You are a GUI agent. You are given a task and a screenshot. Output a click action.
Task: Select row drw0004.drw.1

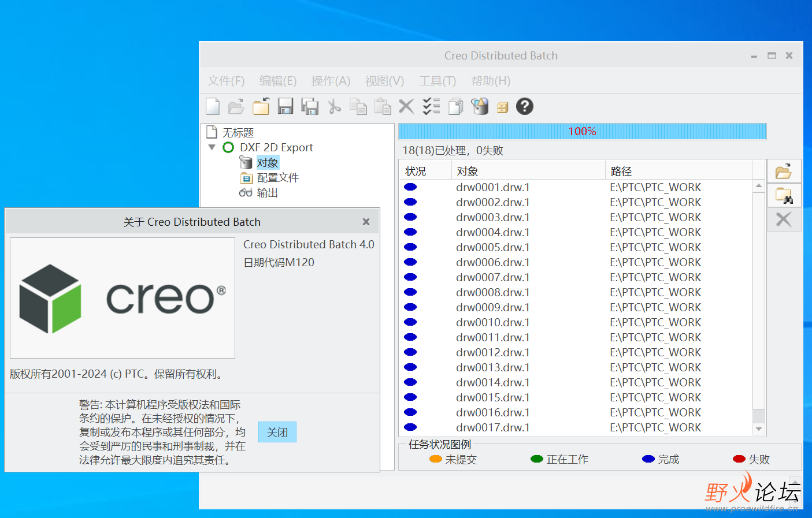[576, 232]
